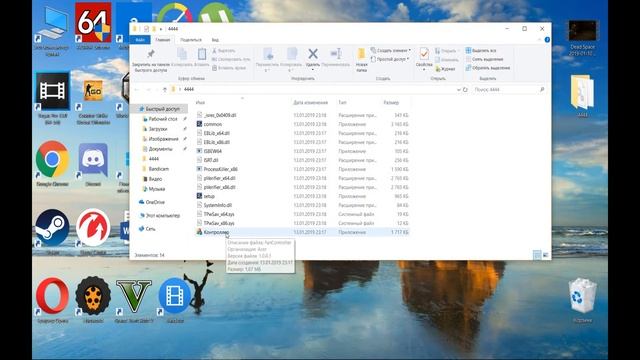Image resolution: width=640 pixels, height=360 pixels.
Task: Open the Properties dropdown arrow
Action: (424, 70)
